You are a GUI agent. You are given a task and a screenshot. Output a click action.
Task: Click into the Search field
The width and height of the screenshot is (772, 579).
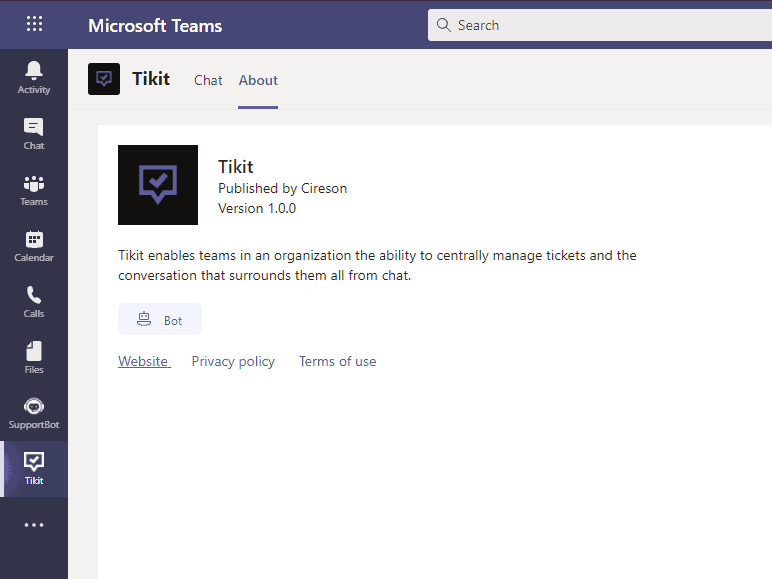pos(600,25)
